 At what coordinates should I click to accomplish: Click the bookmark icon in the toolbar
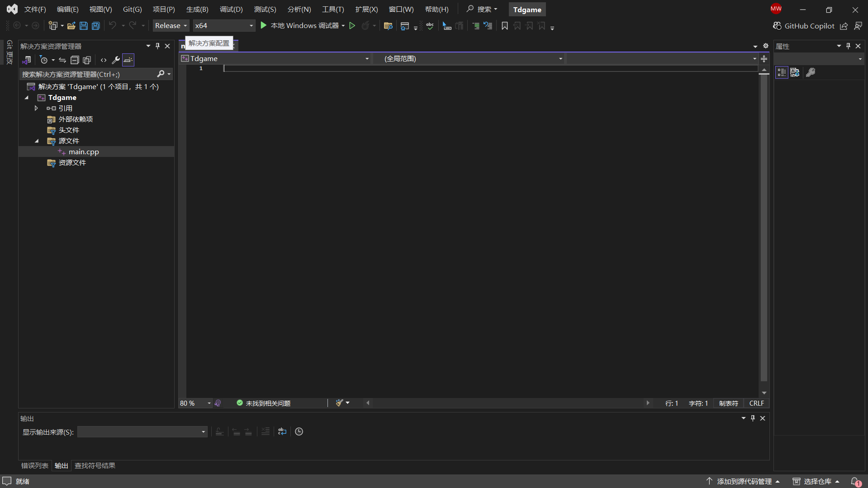pyautogui.click(x=505, y=26)
